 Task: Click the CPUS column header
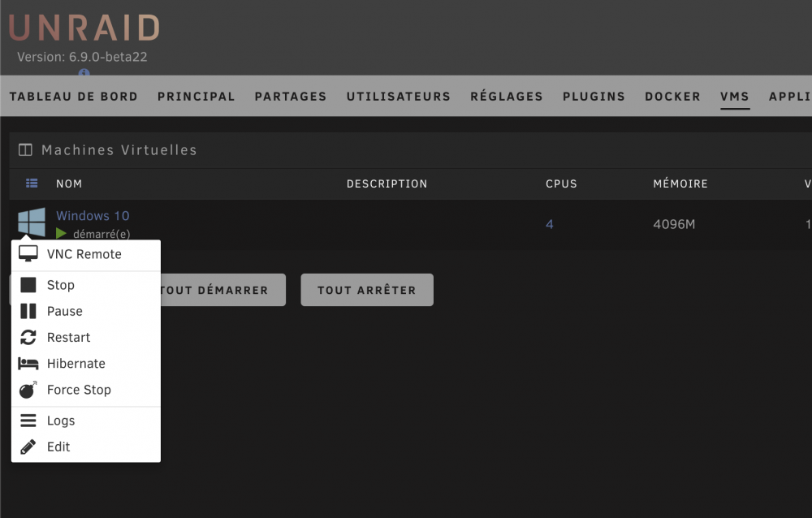(x=561, y=183)
